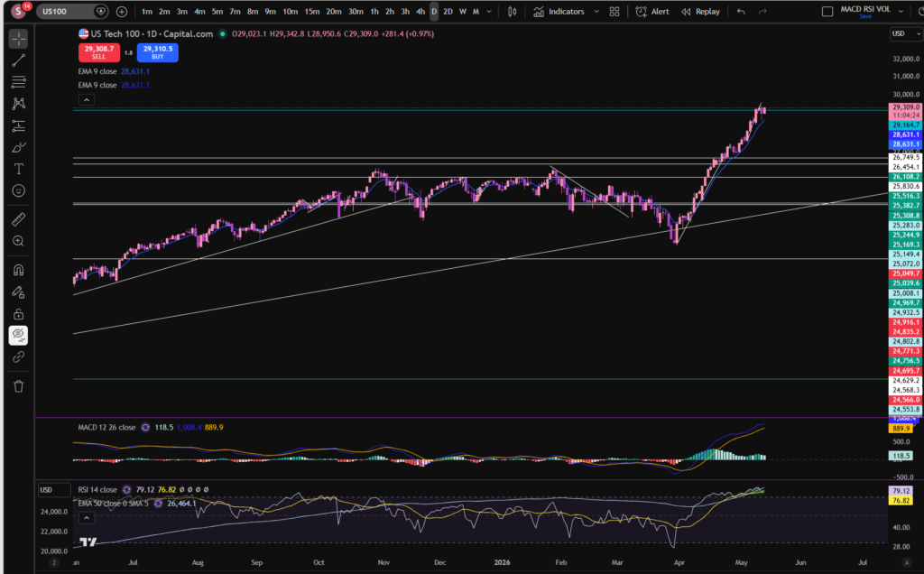Screen dimensions: 924x574
Task: Click the 29,309.0 current price label
Action: click(x=904, y=107)
